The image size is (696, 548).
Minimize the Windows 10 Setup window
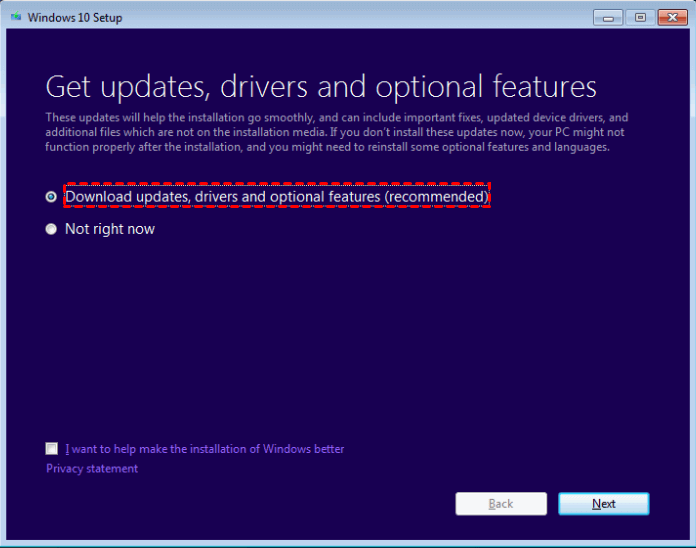click(x=608, y=18)
